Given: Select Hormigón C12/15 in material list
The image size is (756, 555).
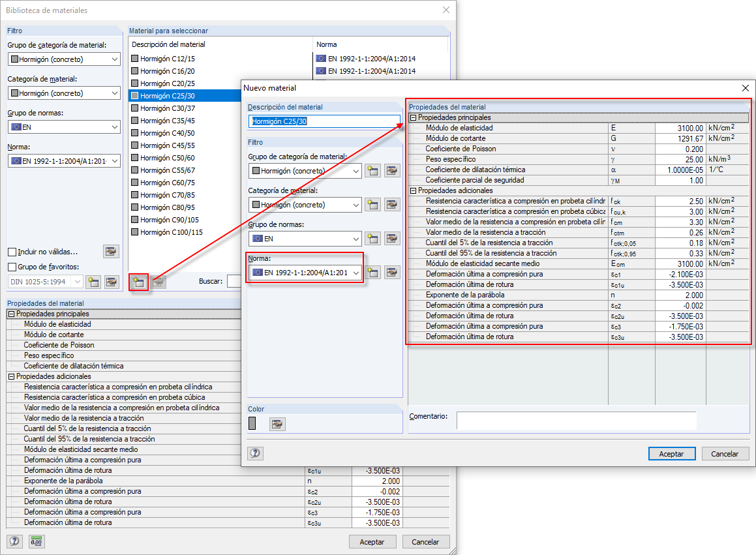Looking at the screenshot, I should (167, 59).
